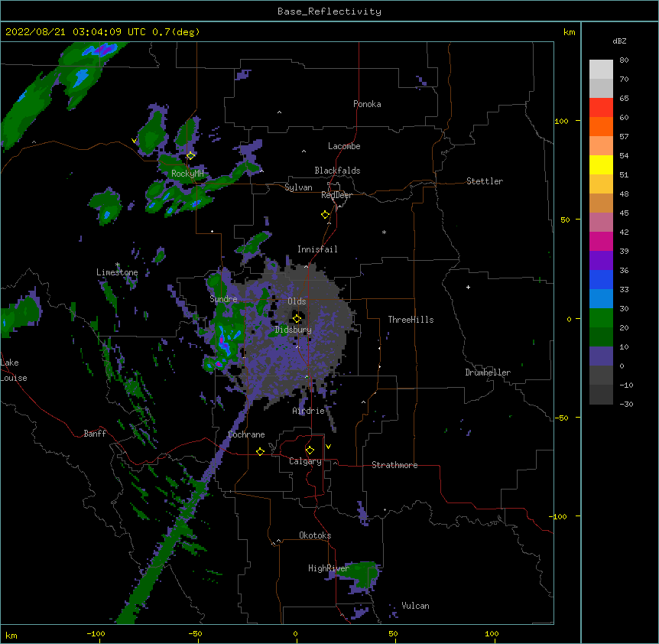The image size is (659, 644).
Task: Click the Calgary city label
Action: [x=305, y=461]
